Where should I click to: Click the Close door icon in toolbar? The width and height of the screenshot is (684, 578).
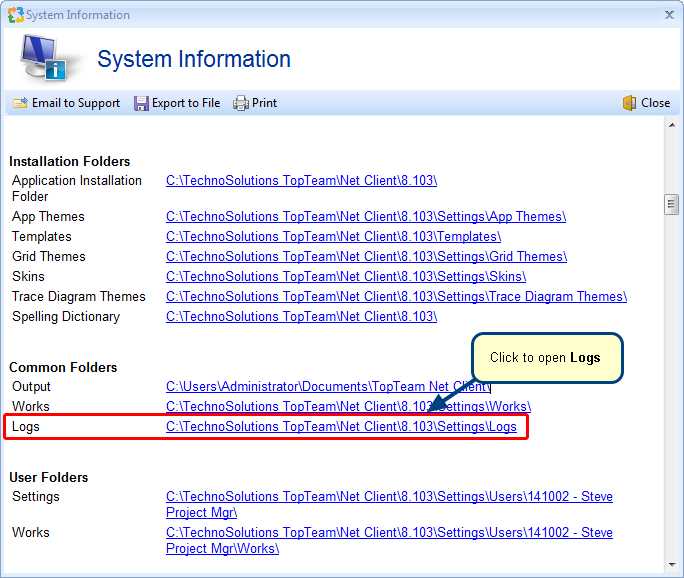(x=629, y=103)
